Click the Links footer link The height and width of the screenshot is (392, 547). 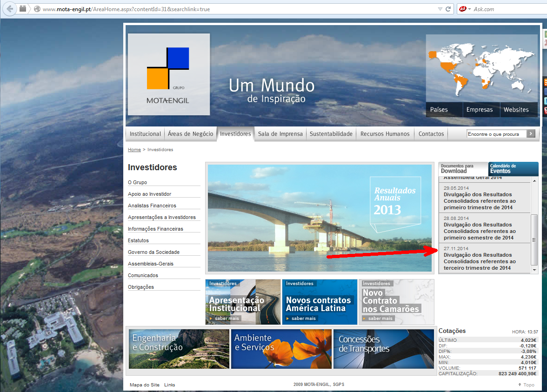point(169,385)
